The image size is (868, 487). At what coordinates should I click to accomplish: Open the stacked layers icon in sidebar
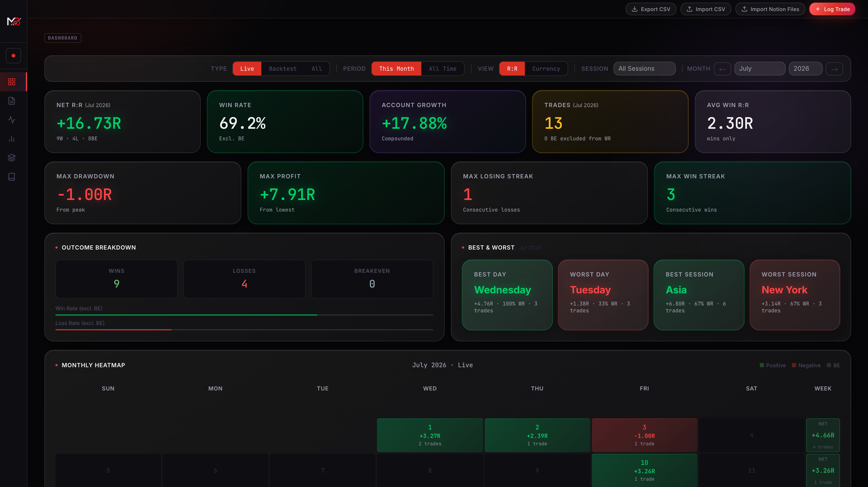[x=12, y=157]
